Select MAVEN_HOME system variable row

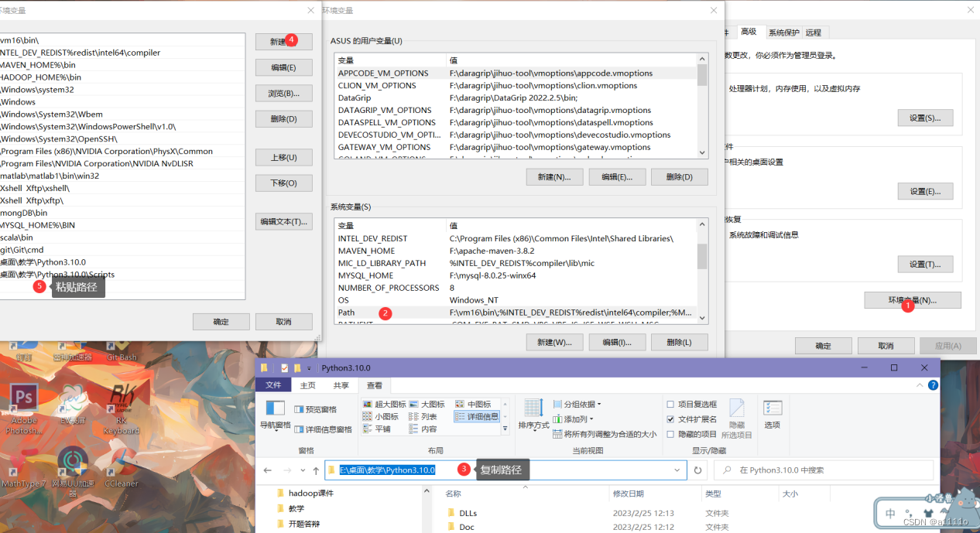tap(515, 251)
